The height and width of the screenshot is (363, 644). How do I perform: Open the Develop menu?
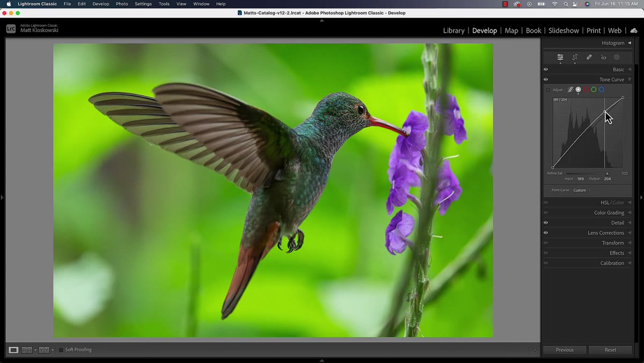pos(101,4)
